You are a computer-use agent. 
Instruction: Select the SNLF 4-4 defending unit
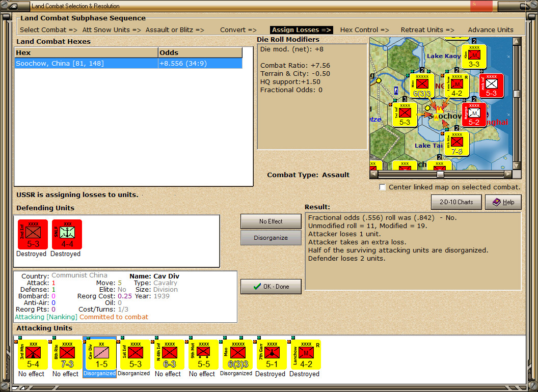(67, 234)
